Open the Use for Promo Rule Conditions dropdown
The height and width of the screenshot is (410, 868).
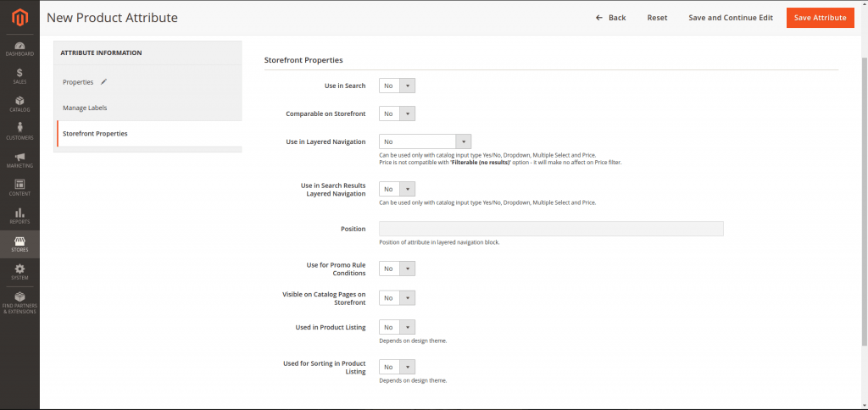[397, 269]
